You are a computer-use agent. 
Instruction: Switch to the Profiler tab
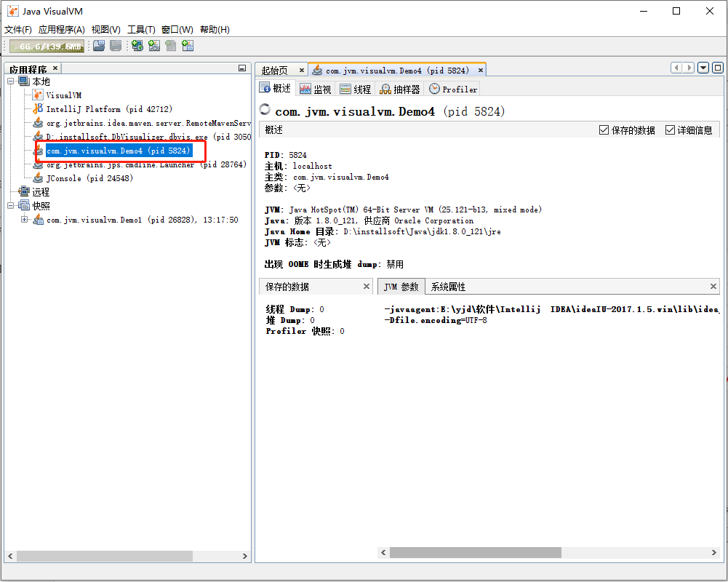point(453,89)
